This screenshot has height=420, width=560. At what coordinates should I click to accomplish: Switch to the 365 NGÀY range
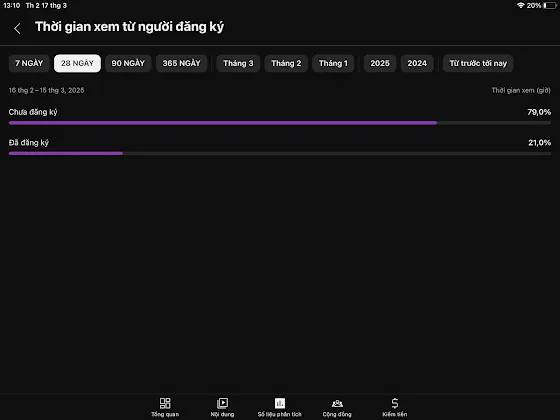click(181, 63)
